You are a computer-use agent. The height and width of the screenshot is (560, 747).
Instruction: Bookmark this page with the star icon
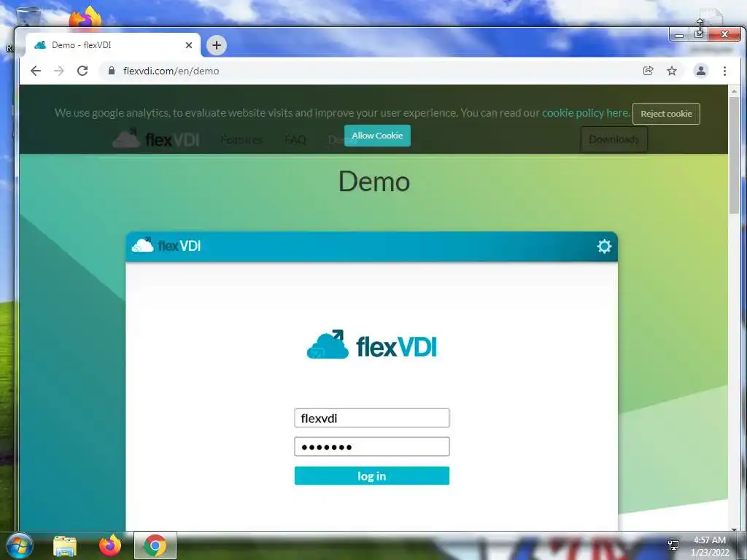pyautogui.click(x=672, y=71)
